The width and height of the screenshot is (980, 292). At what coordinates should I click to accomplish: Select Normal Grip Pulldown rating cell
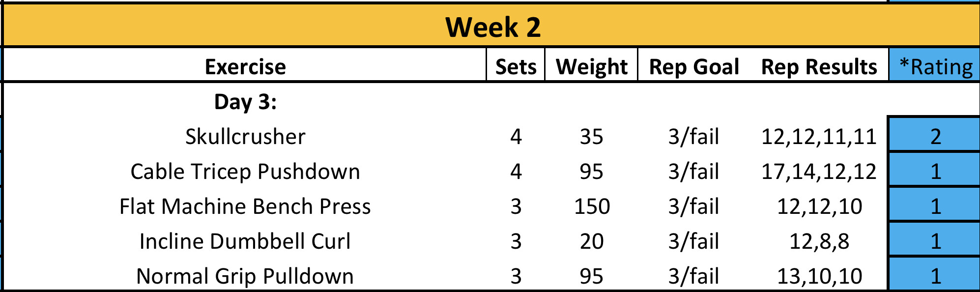click(935, 276)
